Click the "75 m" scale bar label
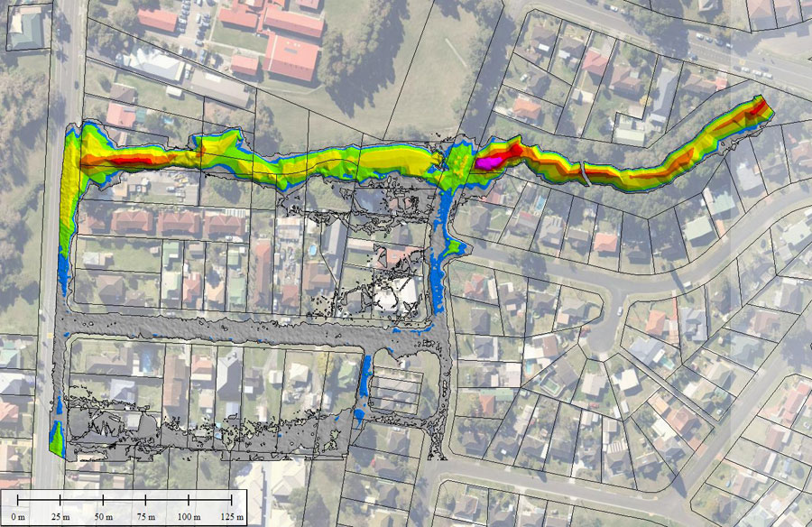 (146, 517)
